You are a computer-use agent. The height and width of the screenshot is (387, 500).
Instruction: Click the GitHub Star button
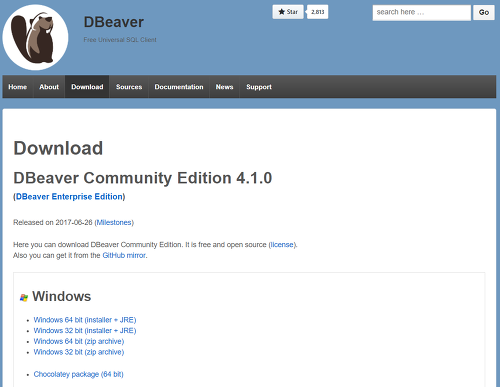pos(288,12)
